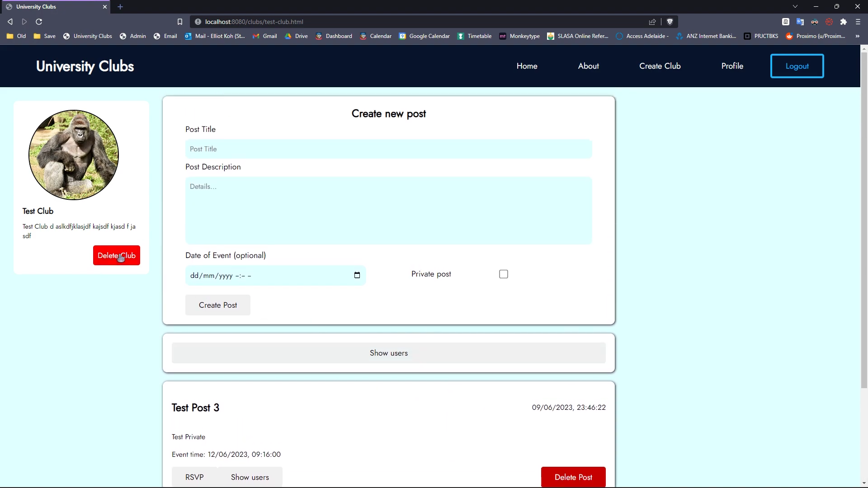This screenshot has width=868, height=488.
Task: Click the scrollbar down arrow
Action: pos(864,483)
